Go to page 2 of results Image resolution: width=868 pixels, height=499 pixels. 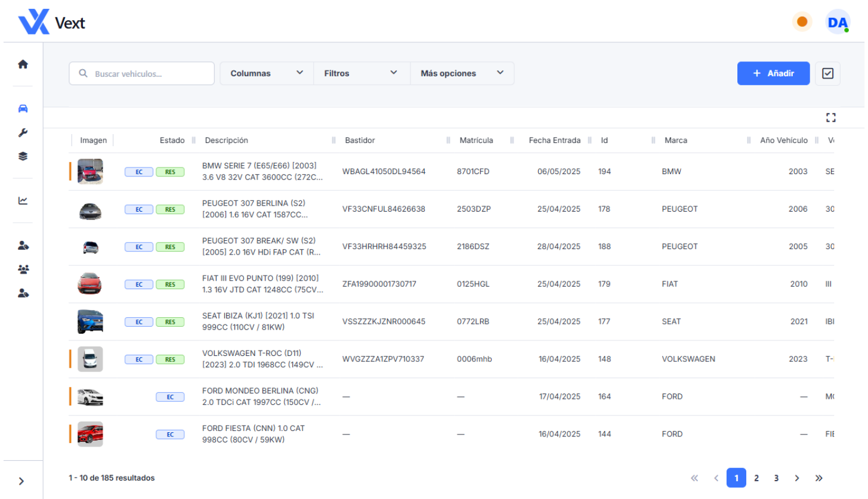[x=756, y=478]
